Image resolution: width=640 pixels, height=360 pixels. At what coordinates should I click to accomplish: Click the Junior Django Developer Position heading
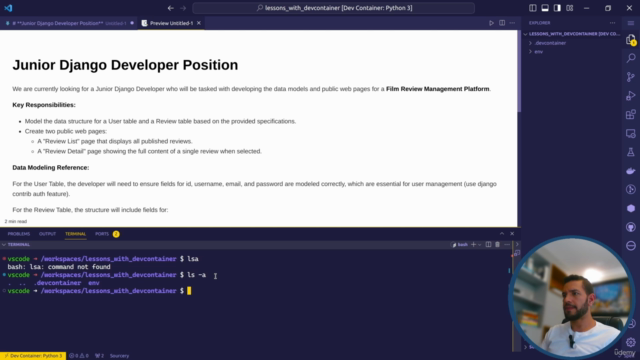click(125, 65)
